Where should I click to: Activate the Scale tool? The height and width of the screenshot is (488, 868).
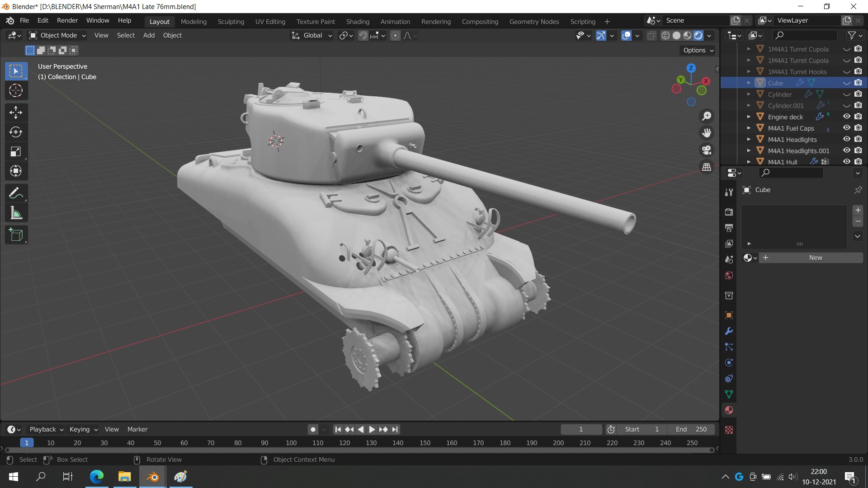click(16, 152)
